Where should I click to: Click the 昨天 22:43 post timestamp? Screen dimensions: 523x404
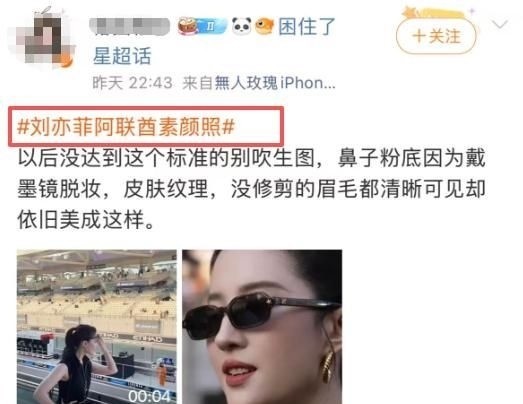pyautogui.click(x=132, y=83)
